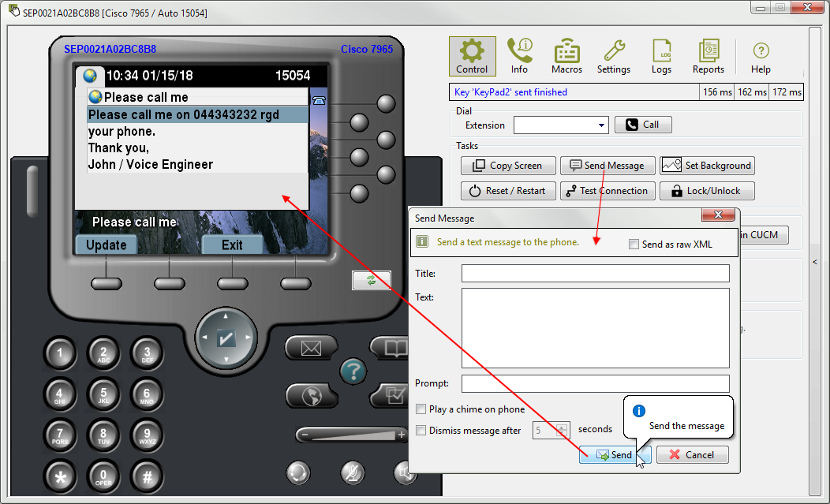This screenshot has height=504, width=830.
Task: Click the phone Services globe button
Action: tap(311, 395)
